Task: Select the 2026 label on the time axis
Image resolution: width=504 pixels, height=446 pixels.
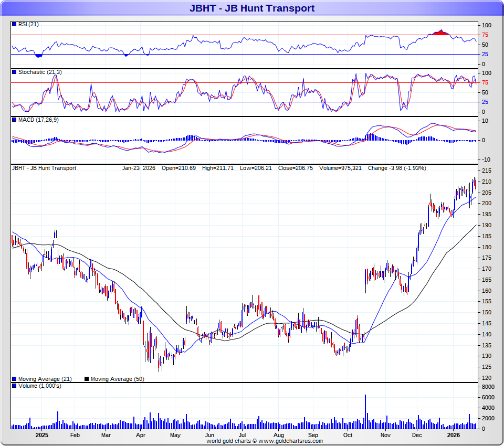Action: click(x=453, y=435)
